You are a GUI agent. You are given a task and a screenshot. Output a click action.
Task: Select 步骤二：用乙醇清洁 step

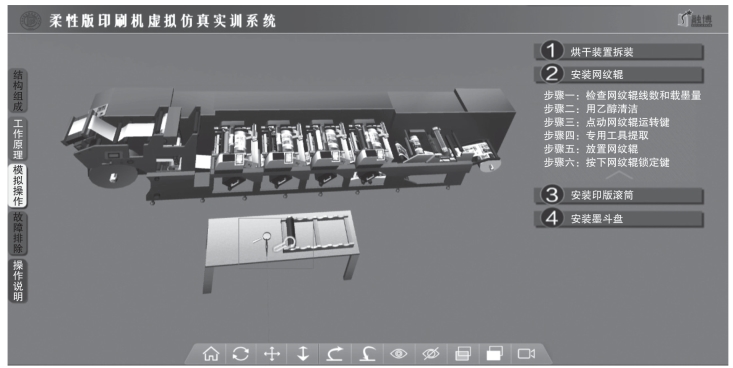(x=590, y=109)
